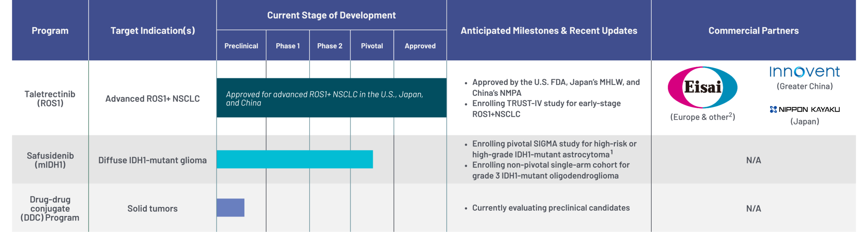
Task: Click the SIGMA study milestone text
Action: click(x=554, y=149)
